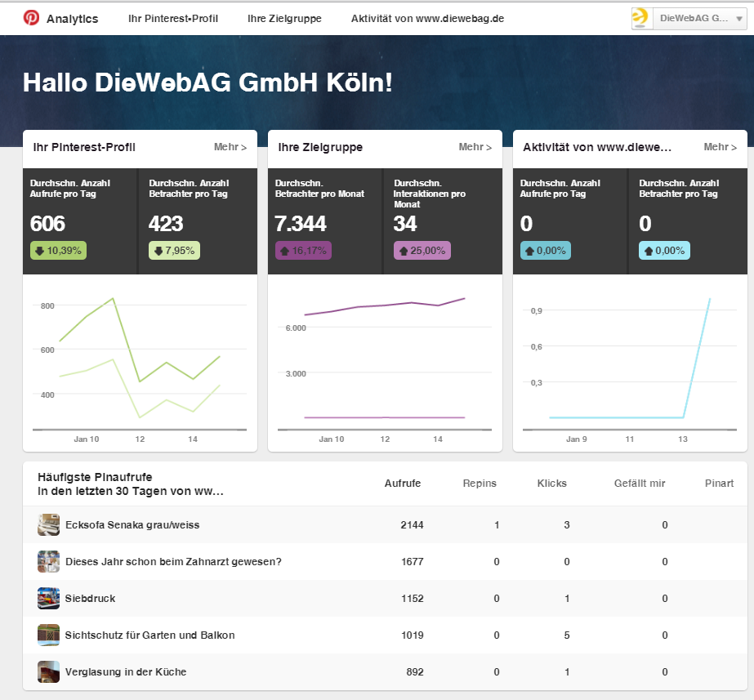
Task: Click the pink 25,00% increase badge
Action: [x=422, y=251]
